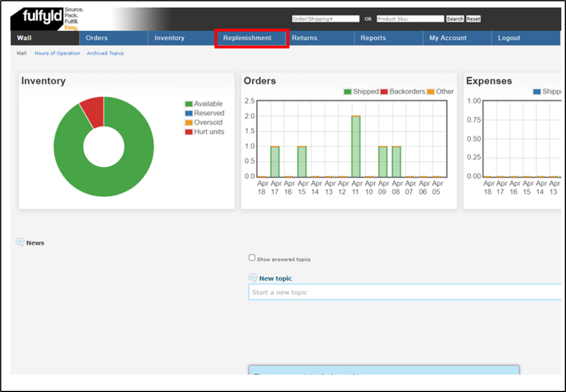Click the green Available legend swatch
This screenshot has width=566, height=392.
click(189, 104)
